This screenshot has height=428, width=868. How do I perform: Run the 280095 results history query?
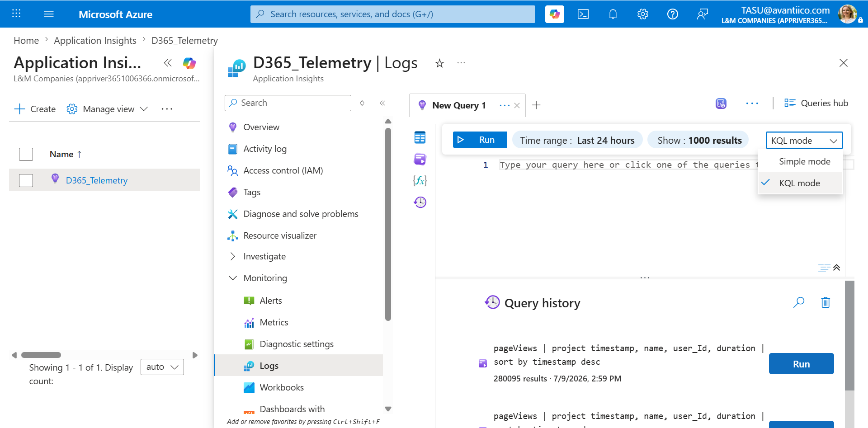(801, 364)
